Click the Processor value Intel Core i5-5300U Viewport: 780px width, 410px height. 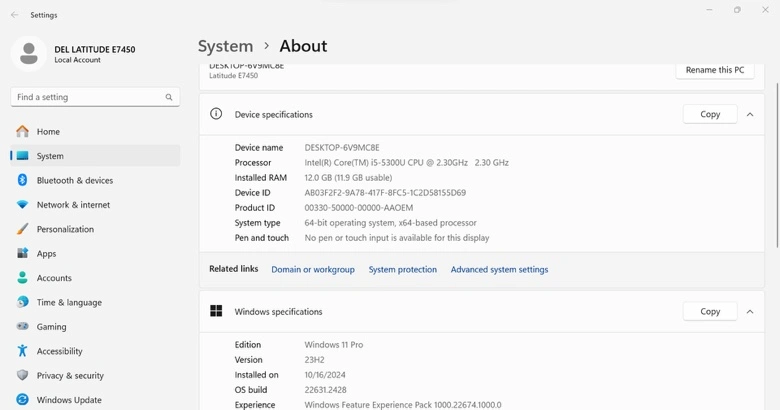click(x=406, y=162)
